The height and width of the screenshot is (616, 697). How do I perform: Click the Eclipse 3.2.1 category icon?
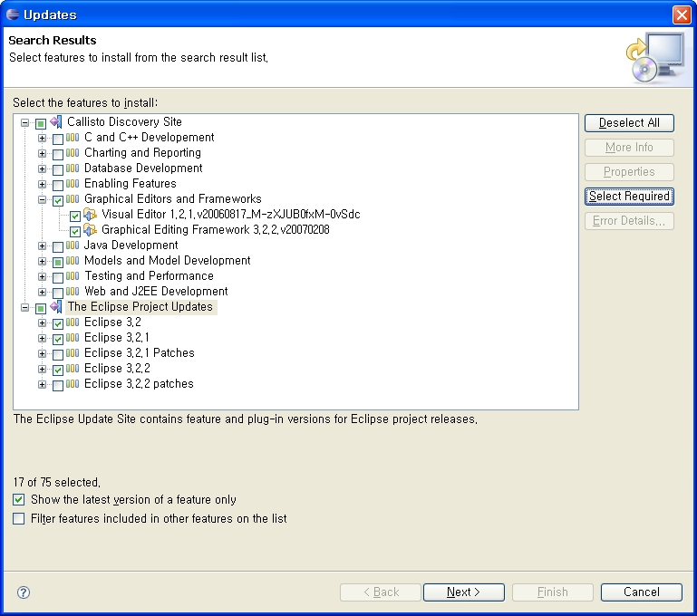(x=73, y=338)
